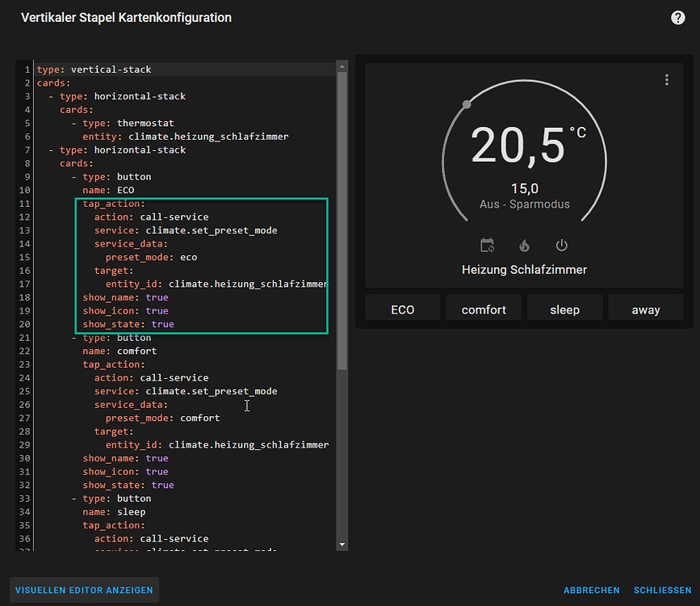
Task: Click the scrollbar's down arrow
Action: [341, 545]
